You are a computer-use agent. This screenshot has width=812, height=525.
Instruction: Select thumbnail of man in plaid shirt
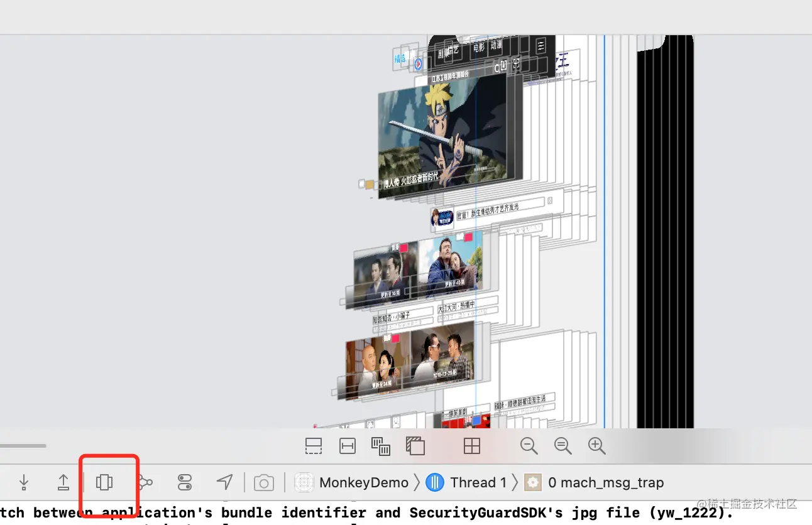pos(442,354)
